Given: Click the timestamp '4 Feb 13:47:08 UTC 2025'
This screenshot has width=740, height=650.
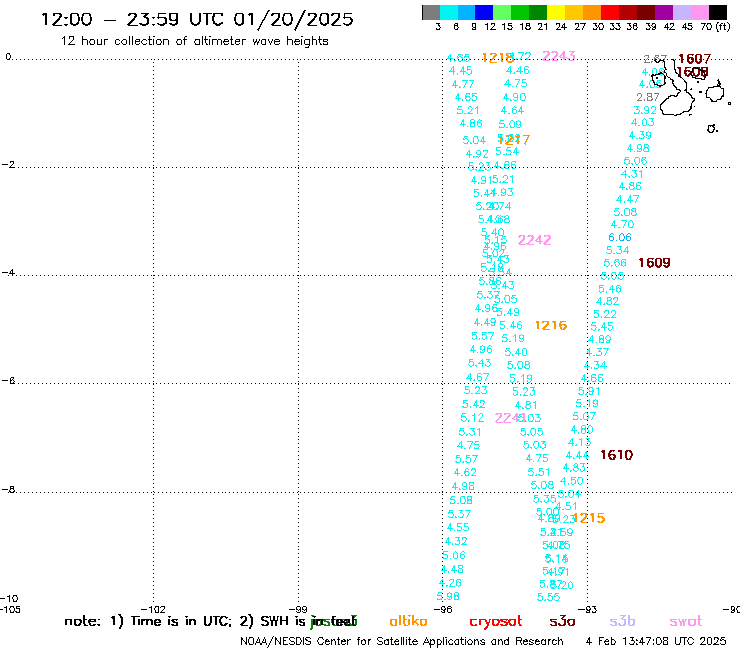Looking at the screenshot, I should 656,641.
